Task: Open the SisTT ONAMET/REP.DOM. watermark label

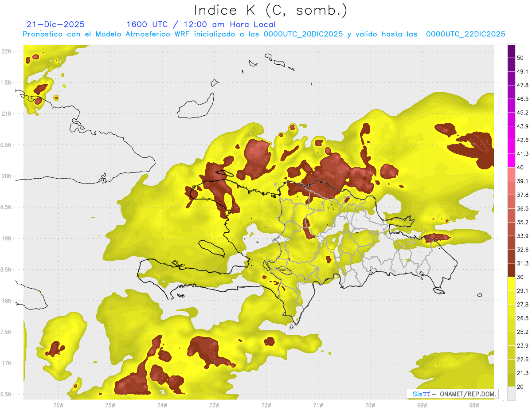Action: point(452,394)
